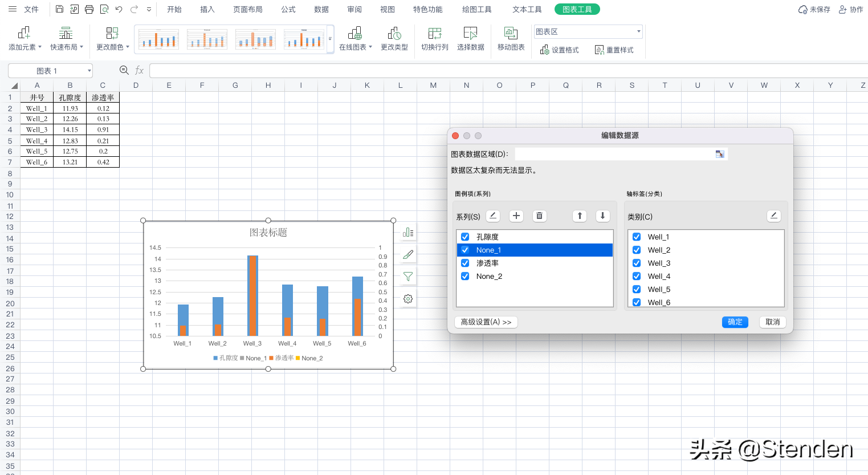Open the 图表区 element dropdown
The width and height of the screenshot is (868, 475).
click(x=638, y=32)
